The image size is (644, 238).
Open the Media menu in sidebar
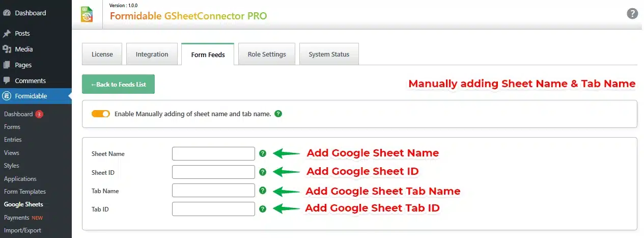tap(23, 49)
